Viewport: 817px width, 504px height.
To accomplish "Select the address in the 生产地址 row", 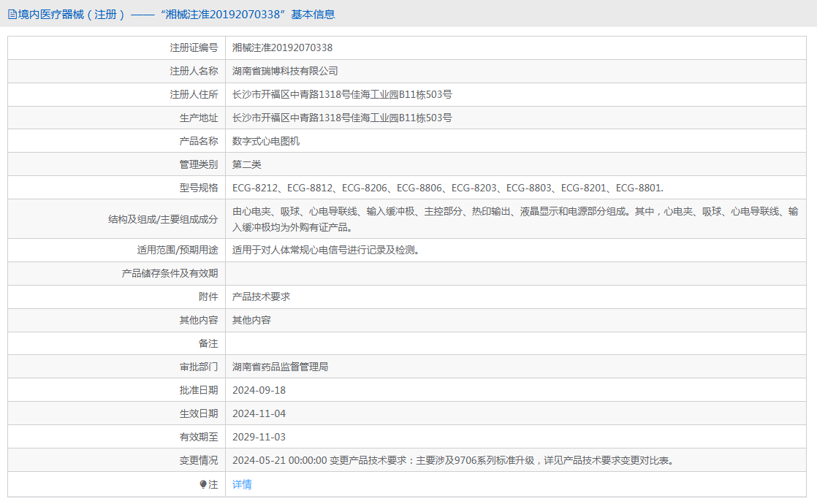I will coord(342,118).
